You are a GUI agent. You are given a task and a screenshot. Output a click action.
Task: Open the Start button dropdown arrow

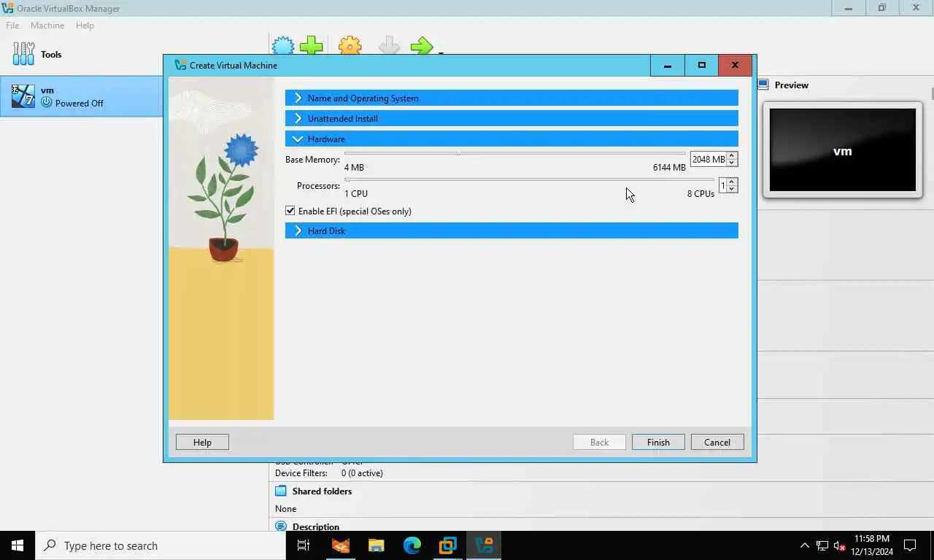(x=441, y=51)
